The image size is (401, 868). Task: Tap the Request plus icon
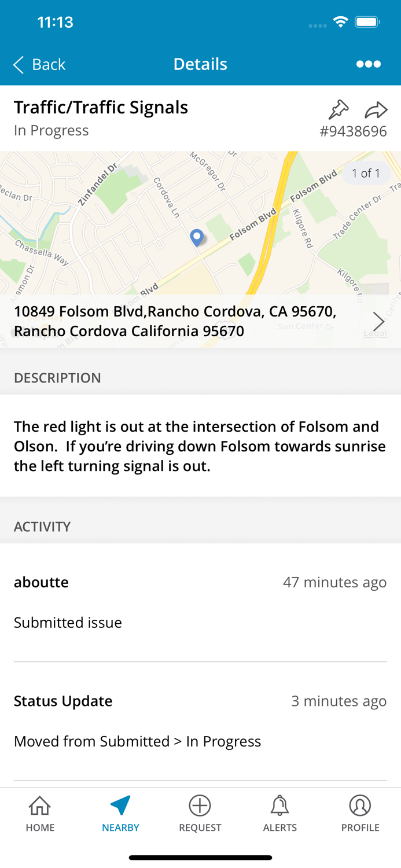pos(200,806)
